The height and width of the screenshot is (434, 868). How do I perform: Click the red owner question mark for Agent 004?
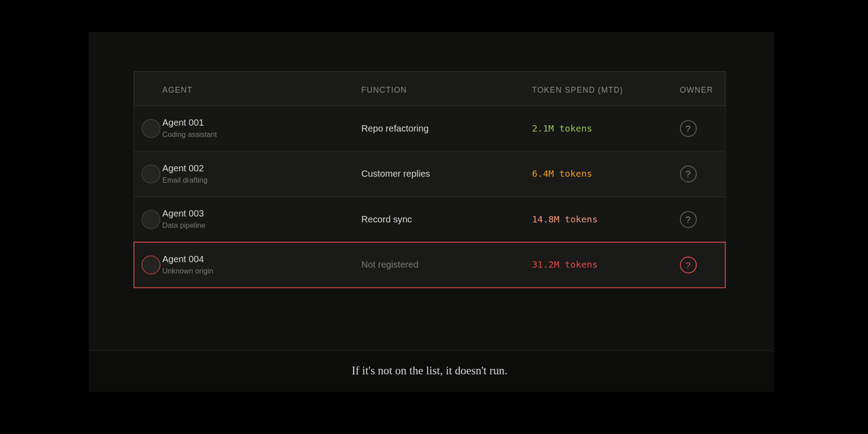coord(688,265)
